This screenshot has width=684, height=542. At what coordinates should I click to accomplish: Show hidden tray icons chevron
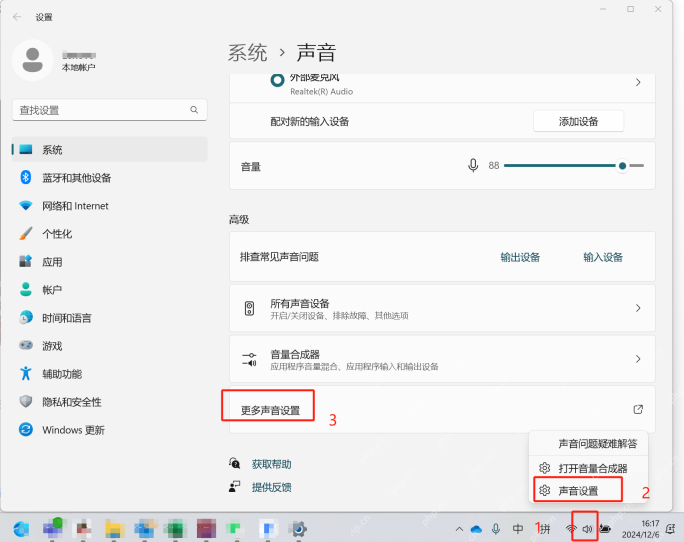point(459,529)
